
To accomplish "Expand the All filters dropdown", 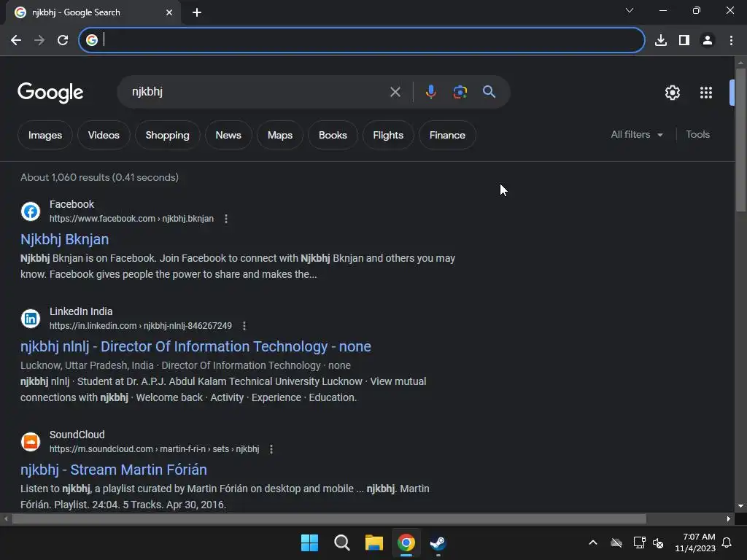I will click(636, 135).
